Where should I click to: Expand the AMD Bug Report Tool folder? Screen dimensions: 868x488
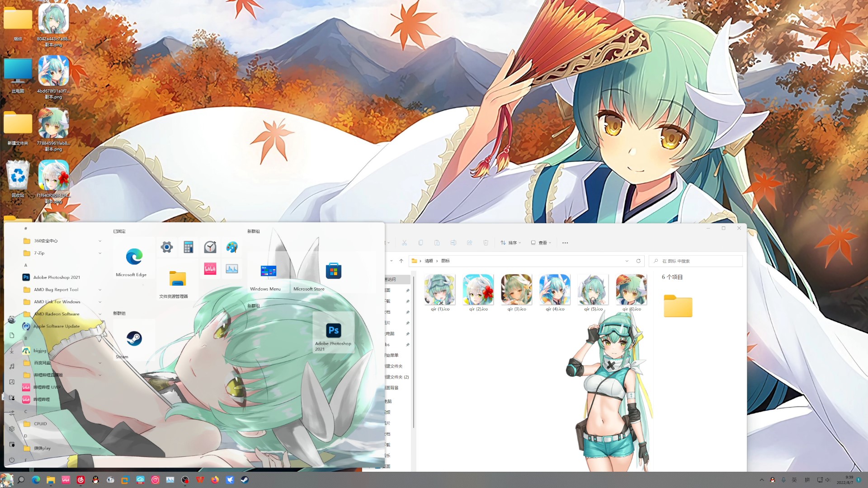pyautogui.click(x=100, y=290)
